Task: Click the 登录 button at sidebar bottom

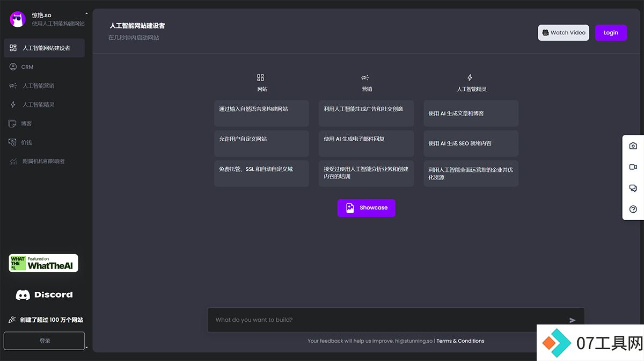Action: [44, 341]
